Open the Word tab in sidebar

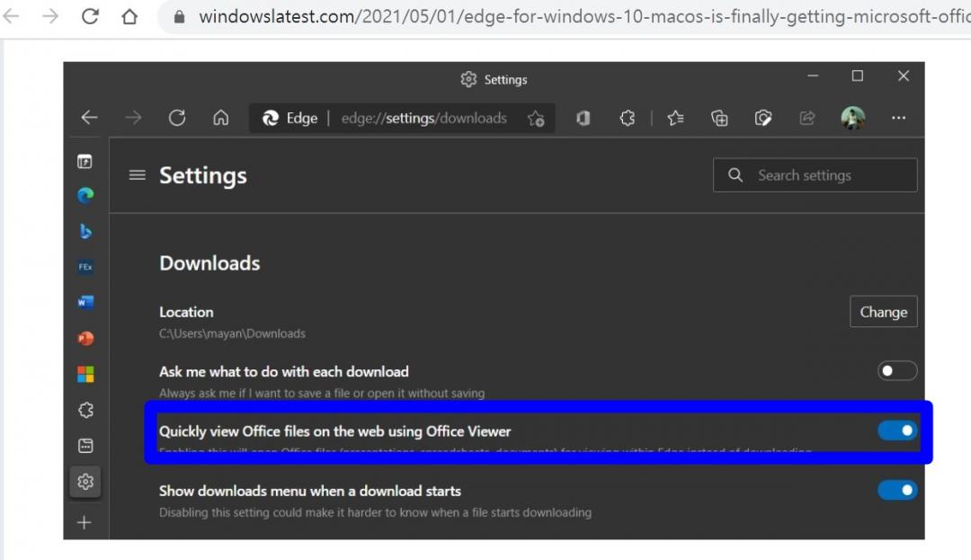(85, 303)
